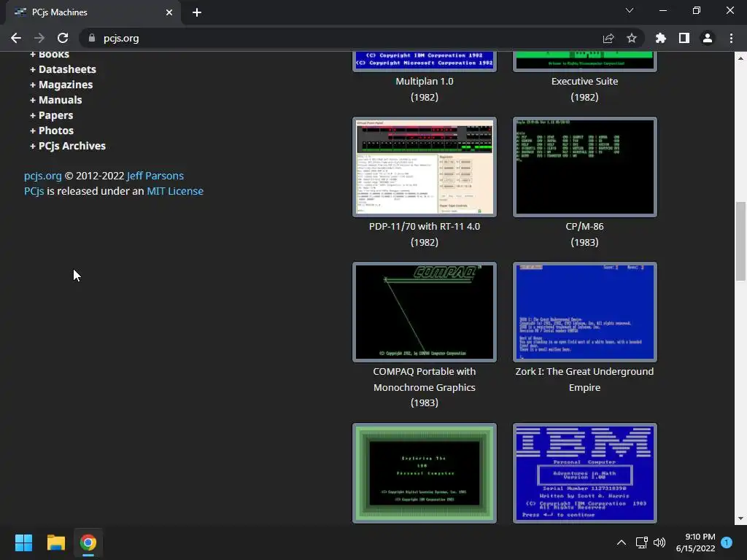Open the MIT License link

coord(175,191)
